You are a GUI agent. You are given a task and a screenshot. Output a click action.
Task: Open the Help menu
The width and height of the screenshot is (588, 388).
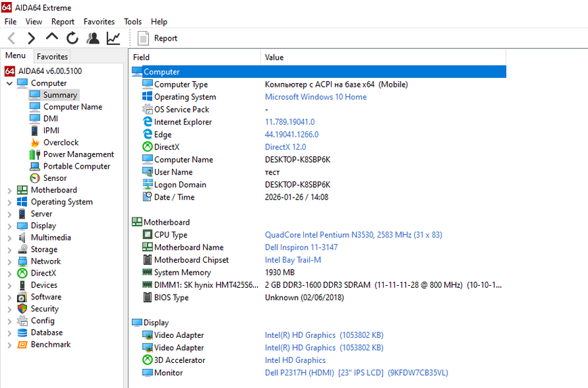(x=159, y=22)
